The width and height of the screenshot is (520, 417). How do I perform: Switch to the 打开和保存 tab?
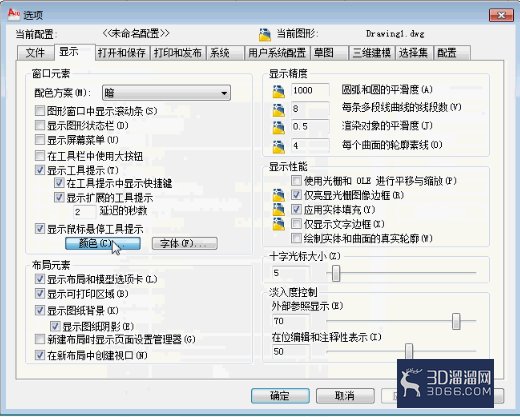(122, 53)
